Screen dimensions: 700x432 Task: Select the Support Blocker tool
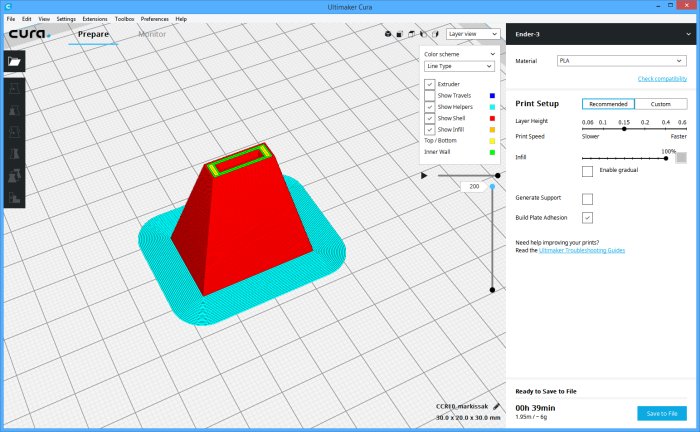14,198
